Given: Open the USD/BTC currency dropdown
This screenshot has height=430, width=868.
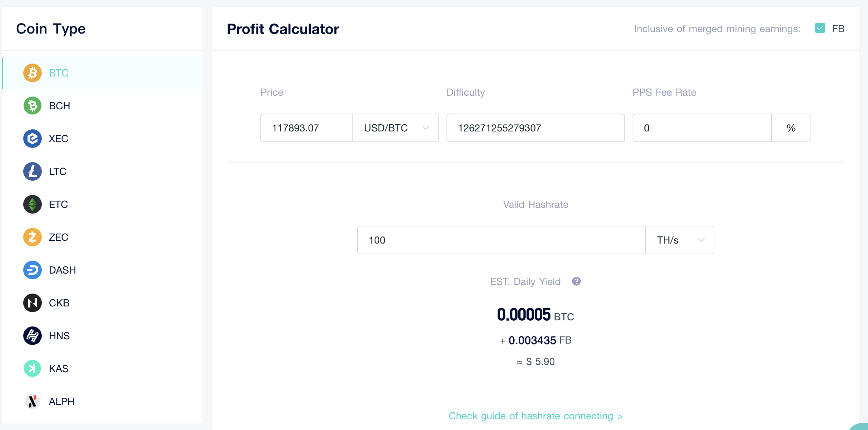Looking at the screenshot, I should [x=395, y=128].
